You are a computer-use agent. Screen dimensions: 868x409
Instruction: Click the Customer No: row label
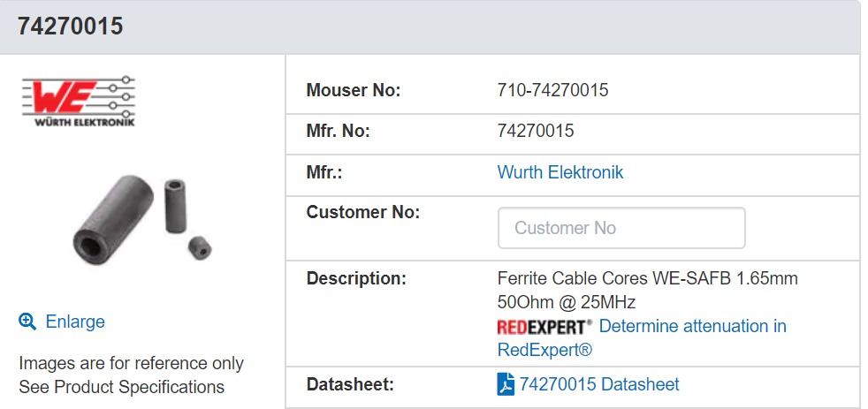coord(363,212)
